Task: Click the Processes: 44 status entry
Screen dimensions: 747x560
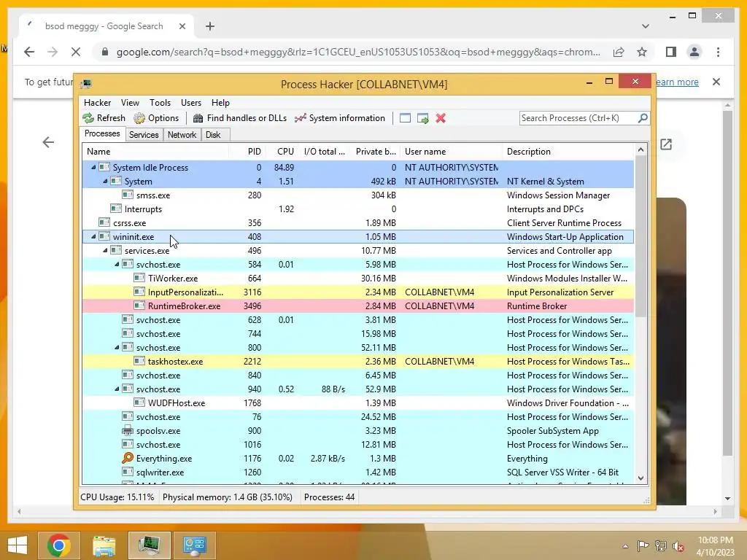Action: pyautogui.click(x=329, y=497)
